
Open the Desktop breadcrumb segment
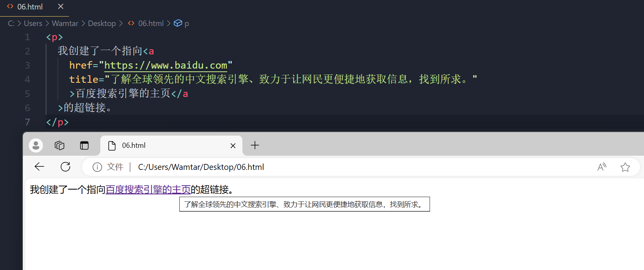coord(102,24)
